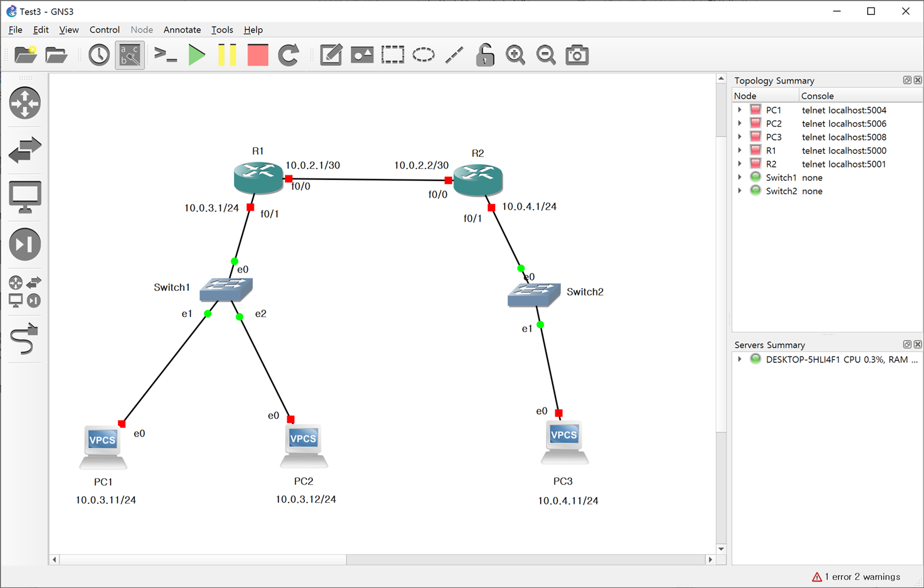The height and width of the screenshot is (588, 924).
Task: Click the canvas vertical scrollbar down arrow
Action: tap(721, 549)
